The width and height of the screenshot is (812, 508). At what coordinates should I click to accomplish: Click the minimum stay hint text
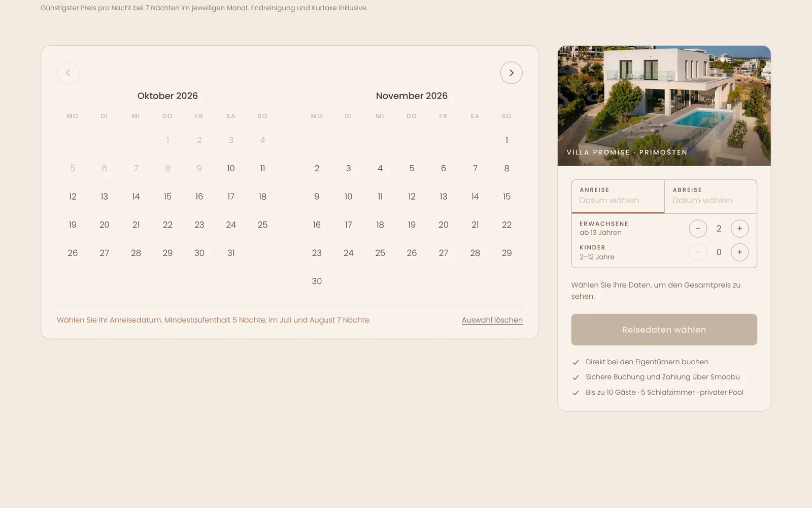pos(214,320)
